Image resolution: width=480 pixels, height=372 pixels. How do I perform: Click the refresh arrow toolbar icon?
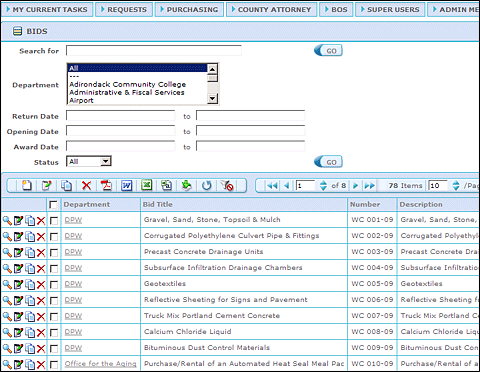[207, 185]
